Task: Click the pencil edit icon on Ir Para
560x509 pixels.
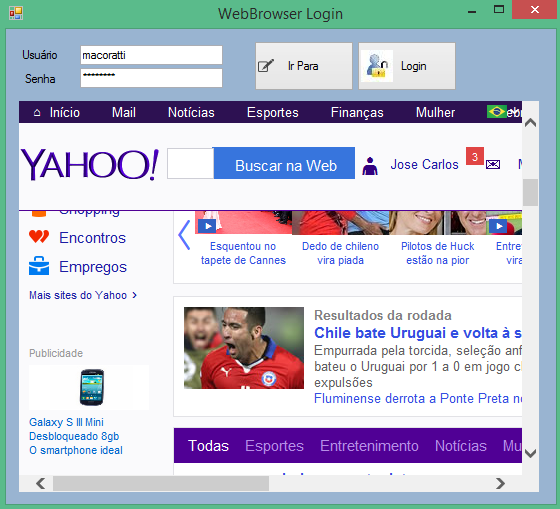Action: [266, 66]
